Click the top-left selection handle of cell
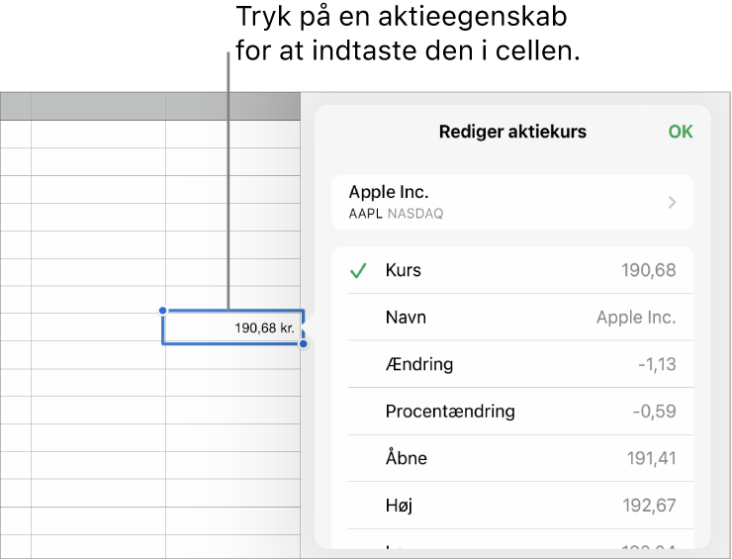The image size is (732, 560). (162, 311)
